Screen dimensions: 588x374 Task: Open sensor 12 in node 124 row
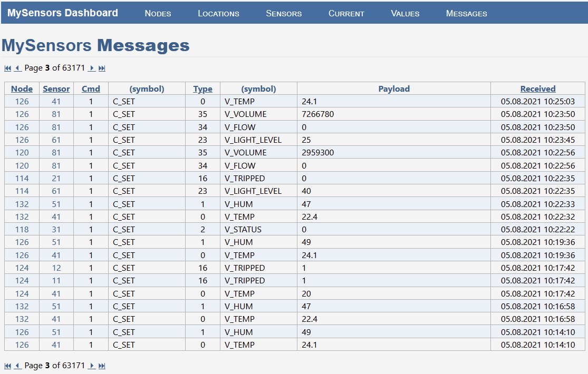click(x=56, y=268)
